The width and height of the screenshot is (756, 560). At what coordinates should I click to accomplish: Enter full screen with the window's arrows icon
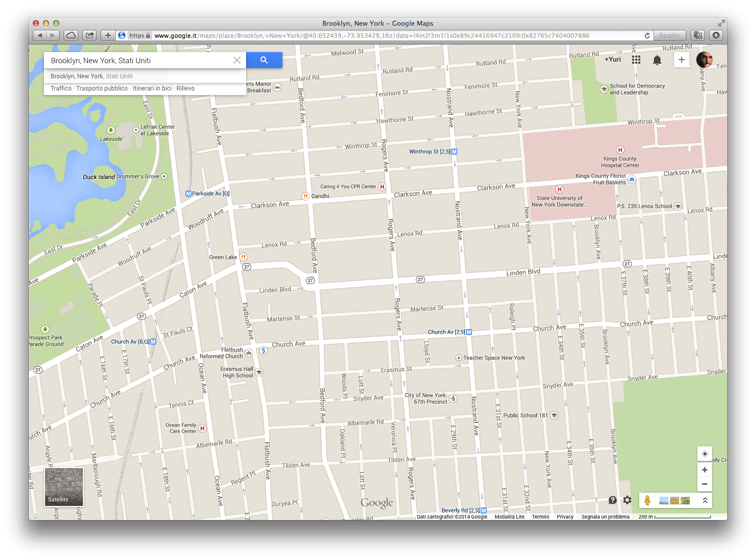coord(721,23)
